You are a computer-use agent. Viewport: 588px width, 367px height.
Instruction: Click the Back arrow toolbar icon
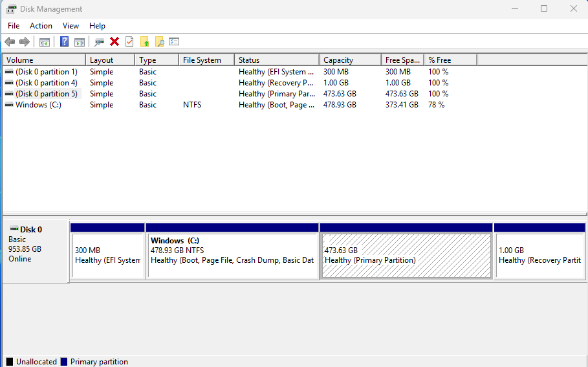pyautogui.click(x=10, y=42)
